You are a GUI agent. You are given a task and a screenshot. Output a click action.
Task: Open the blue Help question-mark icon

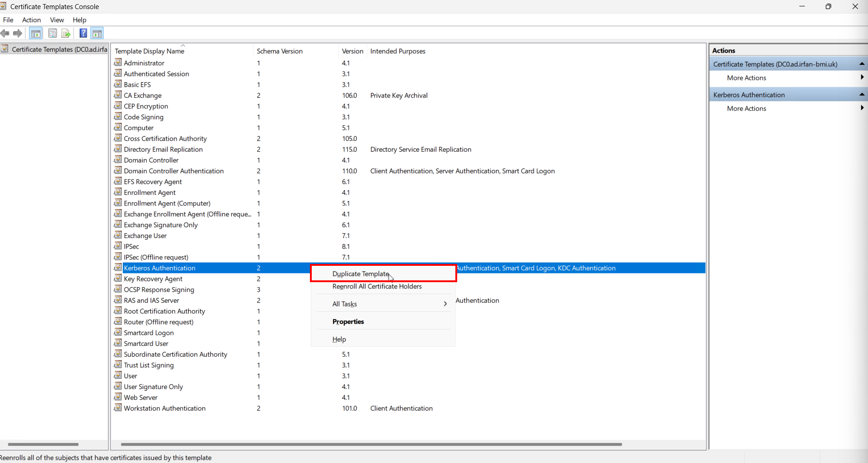coord(83,33)
